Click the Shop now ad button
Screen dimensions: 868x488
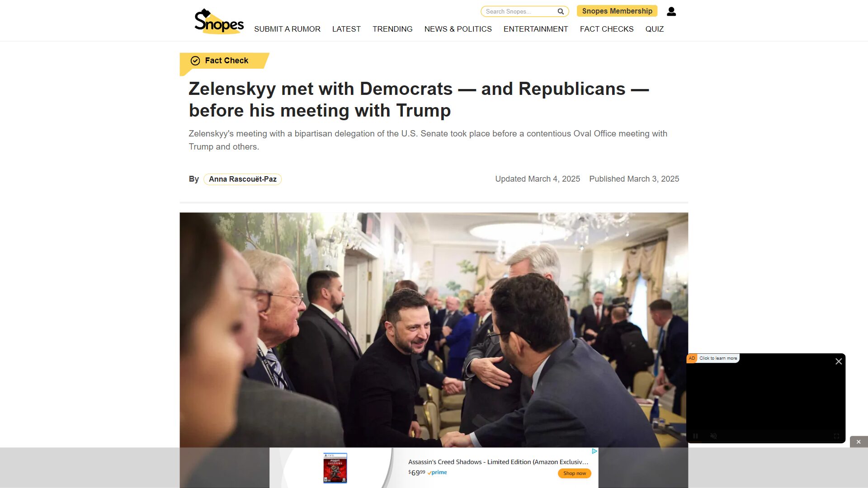pyautogui.click(x=575, y=473)
